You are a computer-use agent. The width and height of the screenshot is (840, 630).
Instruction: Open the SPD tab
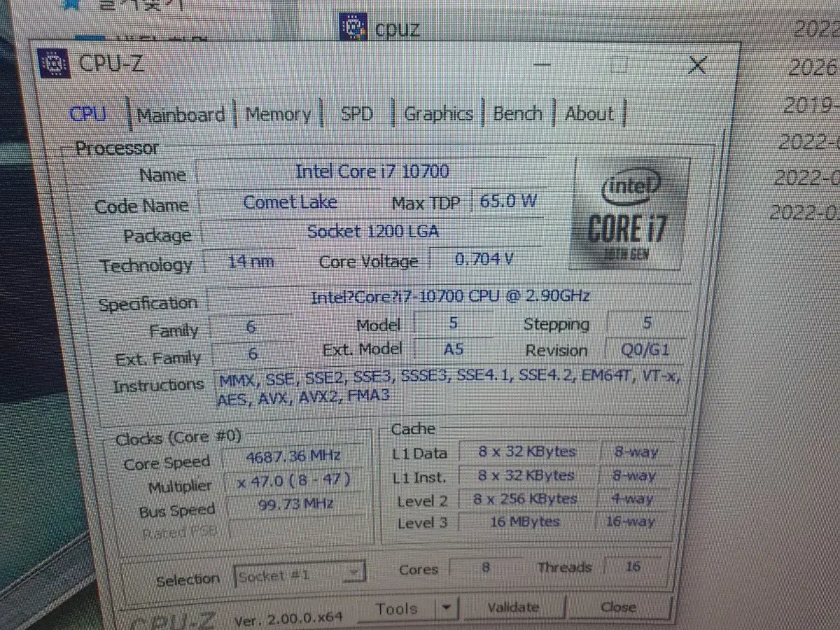[x=356, y=113]
